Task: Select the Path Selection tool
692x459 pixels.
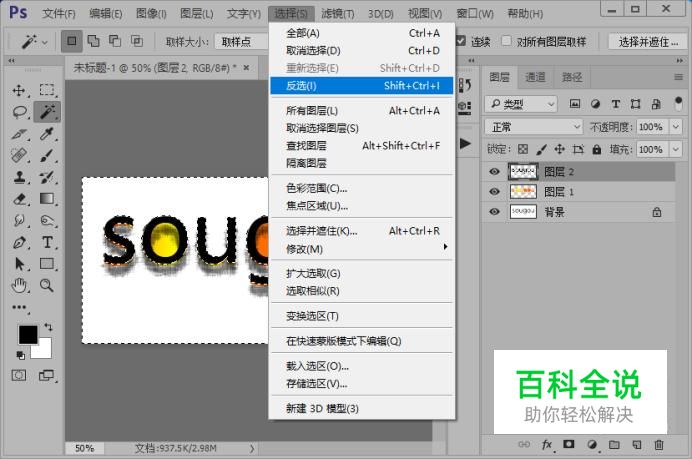Action: 19,264
